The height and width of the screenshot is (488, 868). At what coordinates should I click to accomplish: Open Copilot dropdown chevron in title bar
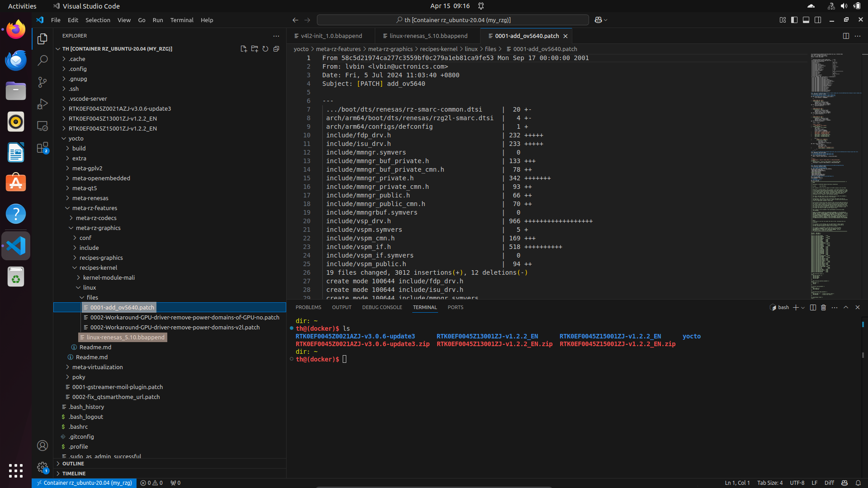606,20
